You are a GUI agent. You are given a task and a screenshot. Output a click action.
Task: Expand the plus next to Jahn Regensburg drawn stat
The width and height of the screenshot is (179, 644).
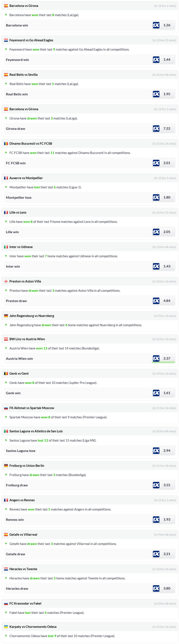pos(6,325)
